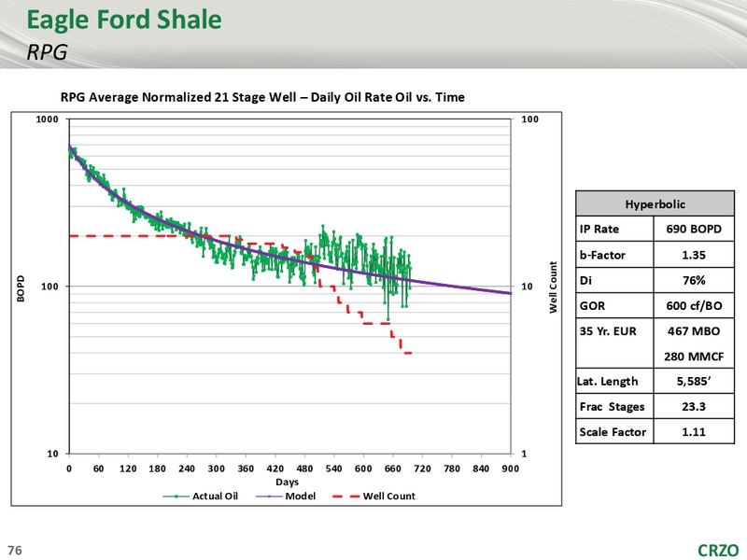
Task: Click the lowest red dashed well count step
Action: click(x=408, y=354)
